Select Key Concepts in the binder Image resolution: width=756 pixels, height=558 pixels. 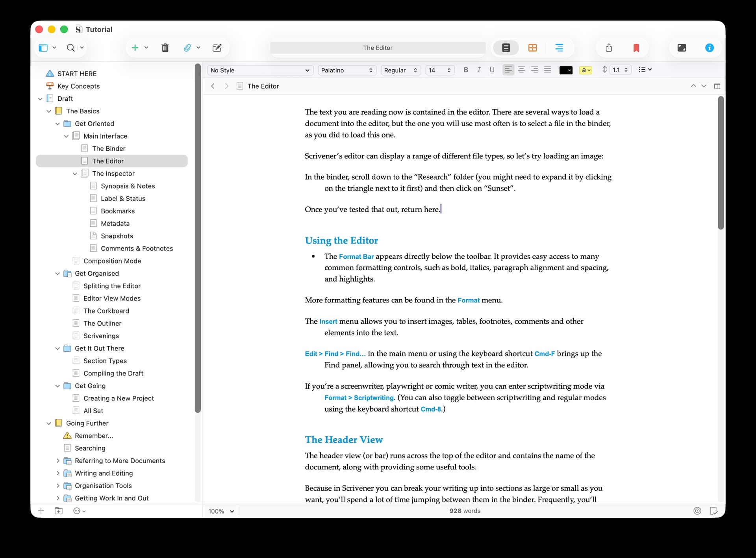pyautogui.click(x=78, y=86)
